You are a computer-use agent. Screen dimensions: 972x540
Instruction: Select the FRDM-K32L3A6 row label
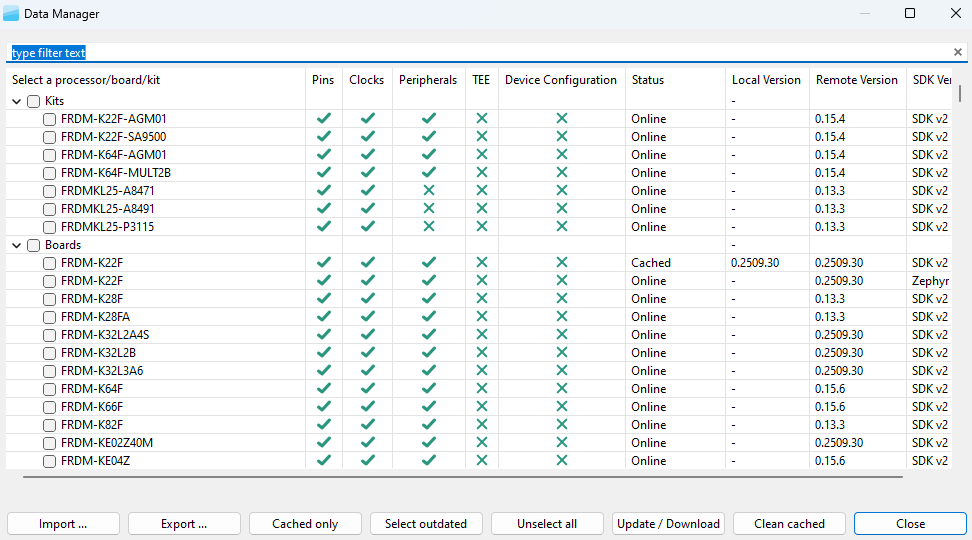(102, 371)
